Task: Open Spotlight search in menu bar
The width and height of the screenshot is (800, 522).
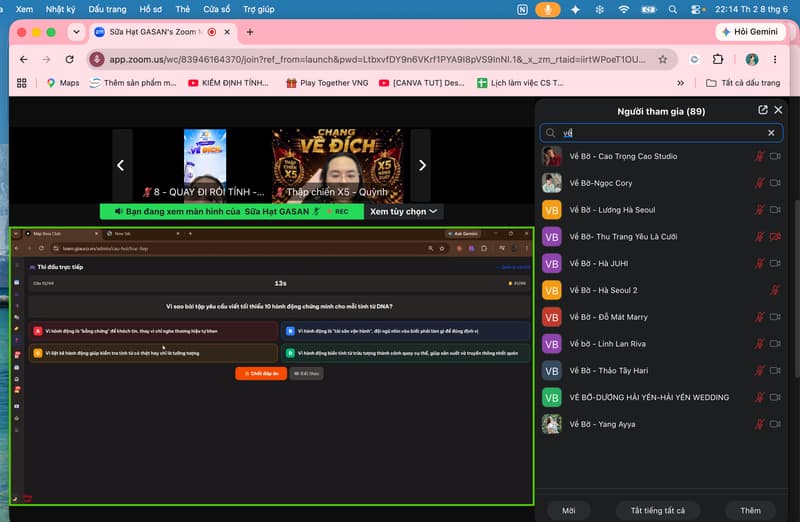Action: click(x=672, y=9)
